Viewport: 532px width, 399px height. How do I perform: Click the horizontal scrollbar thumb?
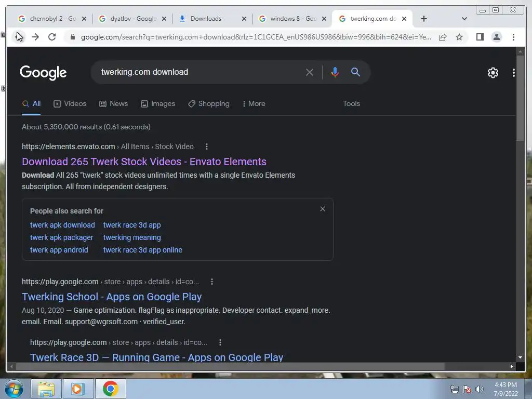[x=230, y=366]
